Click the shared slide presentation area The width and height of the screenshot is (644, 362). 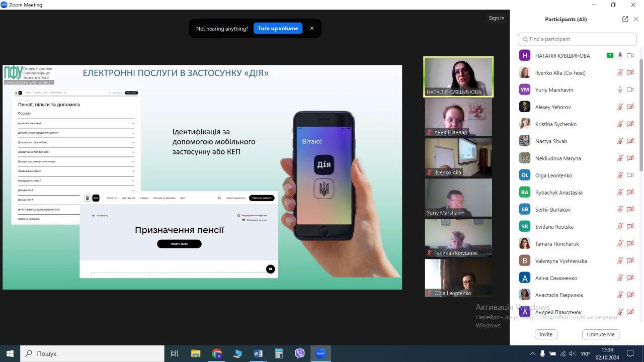coord(202,177)
